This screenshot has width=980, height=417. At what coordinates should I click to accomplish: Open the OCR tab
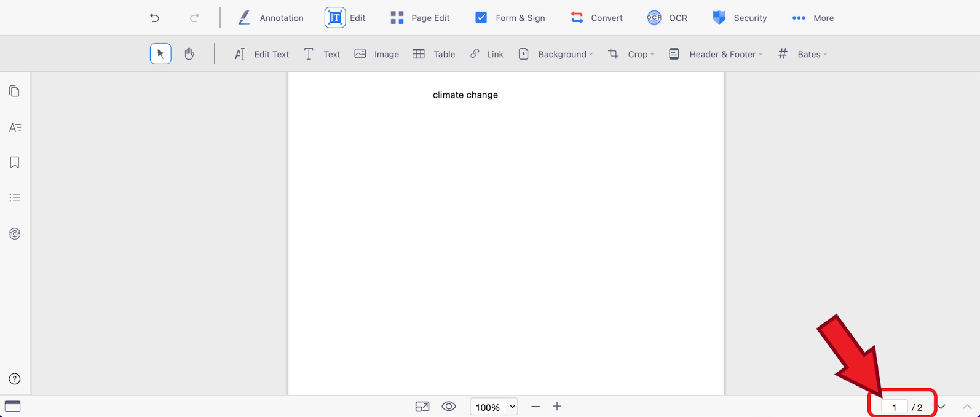point(667,18)
